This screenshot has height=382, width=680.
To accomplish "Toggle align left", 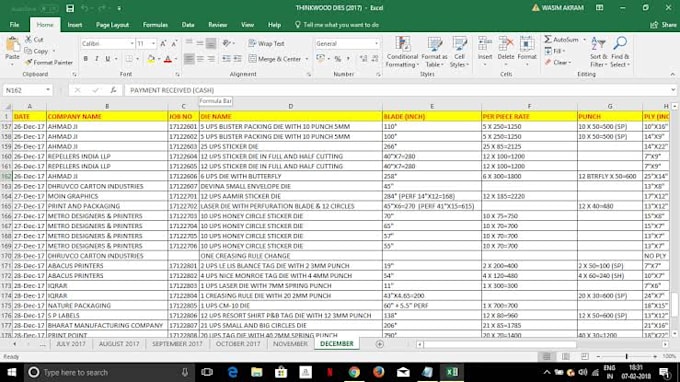I will coord(189,59).
